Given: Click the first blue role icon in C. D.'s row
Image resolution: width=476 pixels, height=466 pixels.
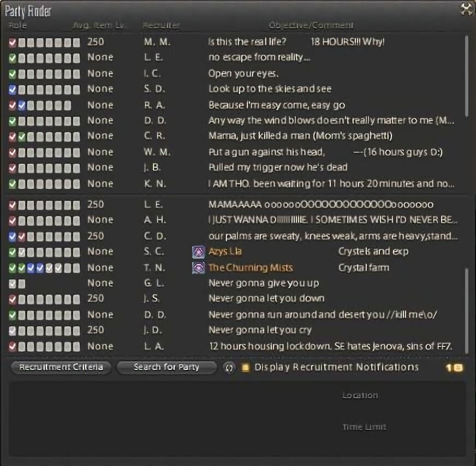Looking at the screenshot, I should click(x=13, y=236).
